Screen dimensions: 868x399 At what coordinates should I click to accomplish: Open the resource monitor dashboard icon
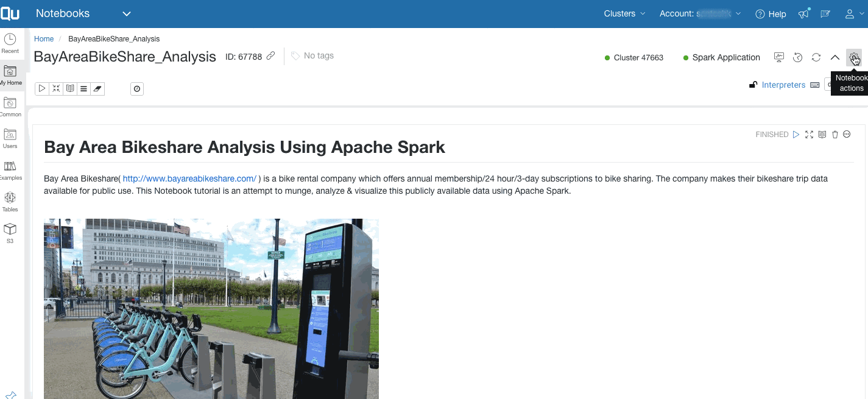[x=779, y=57]
